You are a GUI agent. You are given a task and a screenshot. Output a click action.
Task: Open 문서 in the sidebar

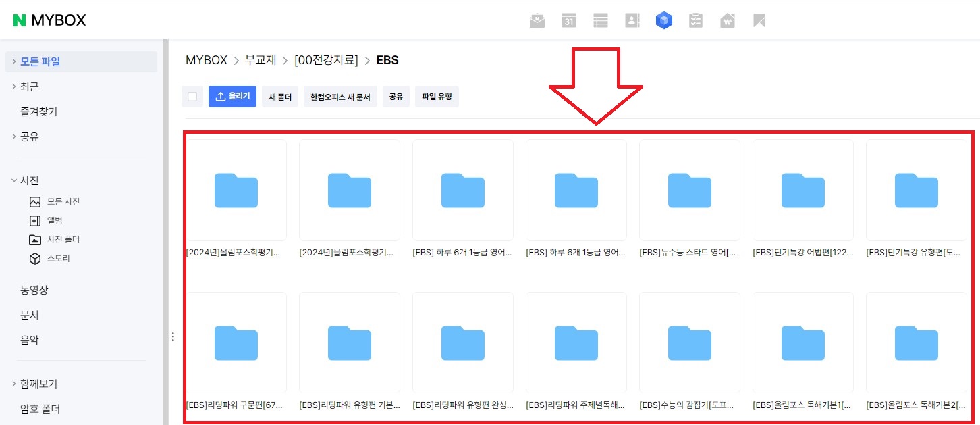point(30,315)
